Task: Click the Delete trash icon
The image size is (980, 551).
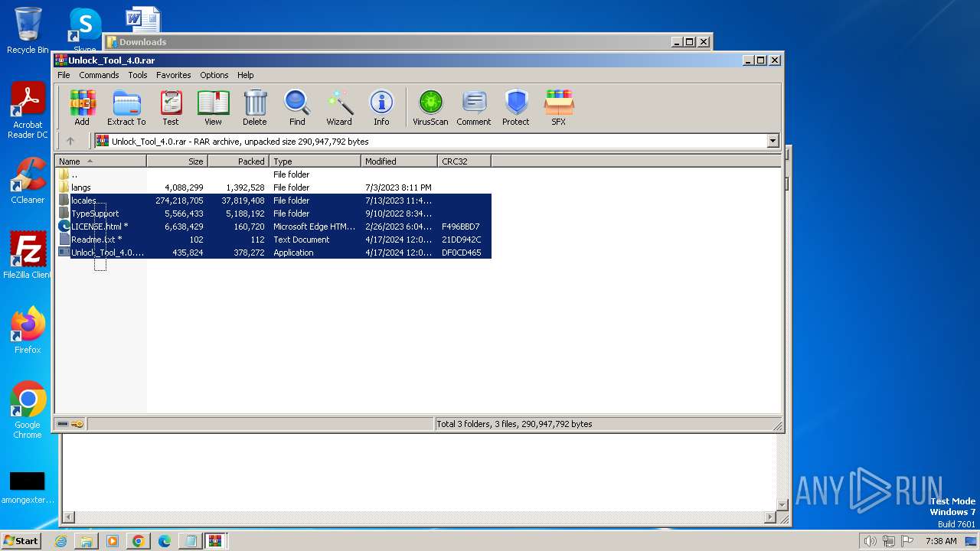Action: point(255,108)
